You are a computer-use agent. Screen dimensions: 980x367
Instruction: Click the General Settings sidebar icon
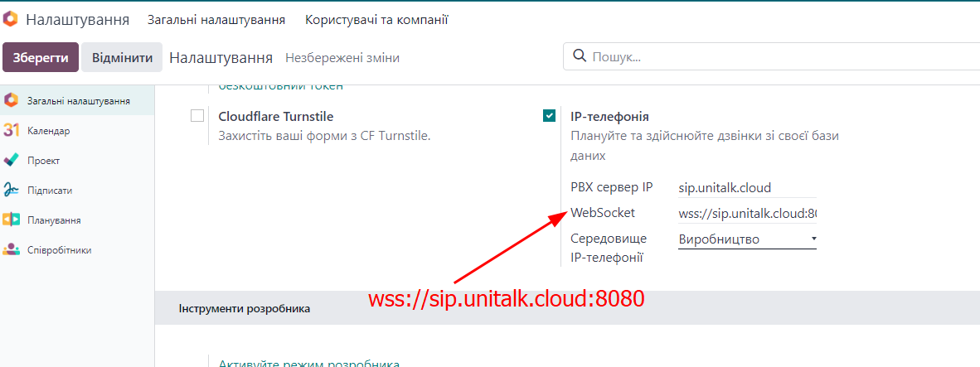coord(11,100)
